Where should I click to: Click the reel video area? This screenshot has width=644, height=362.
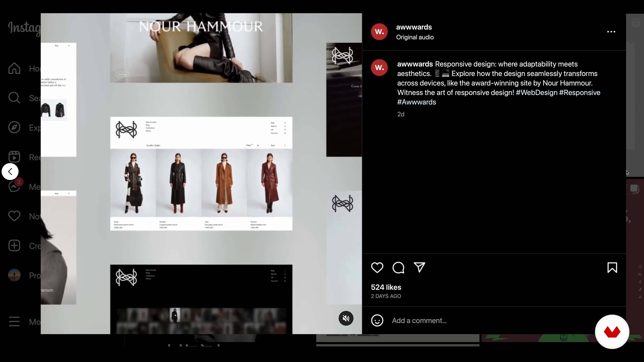(201, 174)
